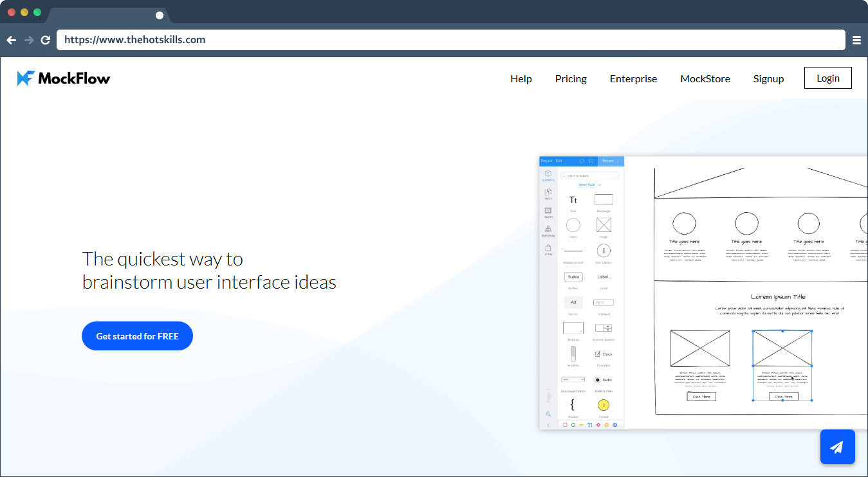Click Get started for FREE
The height and width of the screenshot is (477, 868).
click(x=137, y=336)
